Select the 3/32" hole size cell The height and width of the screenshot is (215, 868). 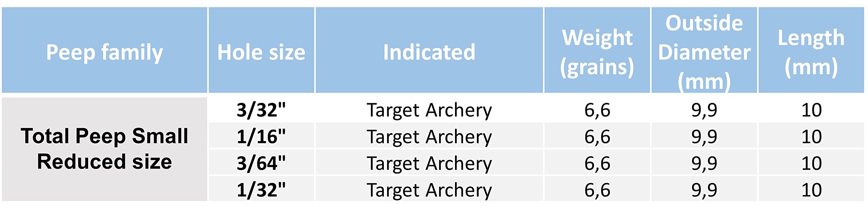[261, 110]
